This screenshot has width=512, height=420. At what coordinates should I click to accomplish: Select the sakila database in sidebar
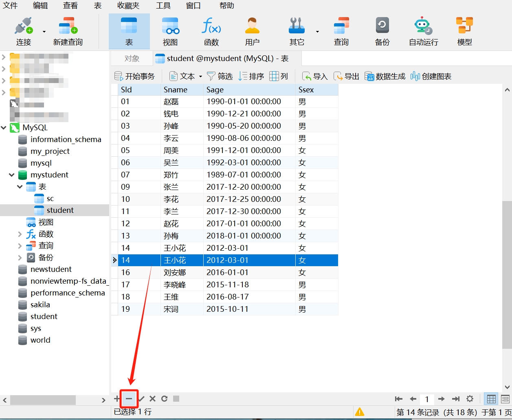coord(40,305)
